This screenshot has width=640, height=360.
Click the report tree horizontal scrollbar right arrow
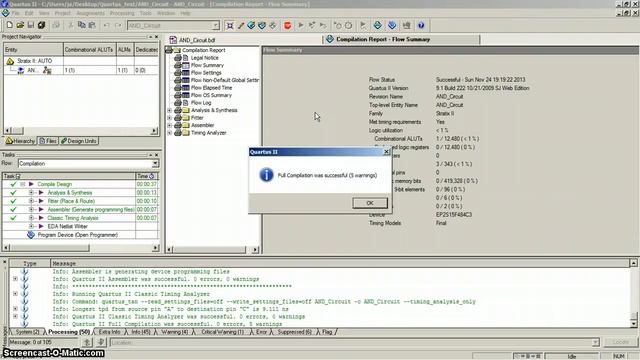pos(255,249)
